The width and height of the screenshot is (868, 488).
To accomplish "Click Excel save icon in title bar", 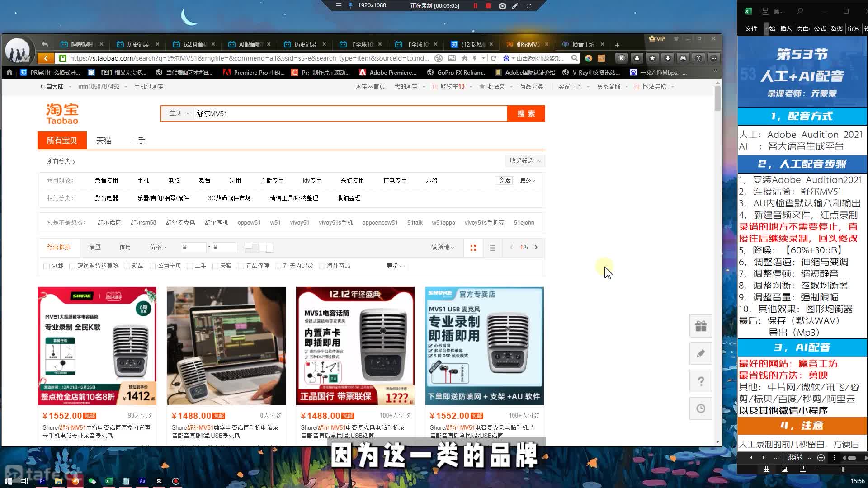I will [x=765, y=11].
